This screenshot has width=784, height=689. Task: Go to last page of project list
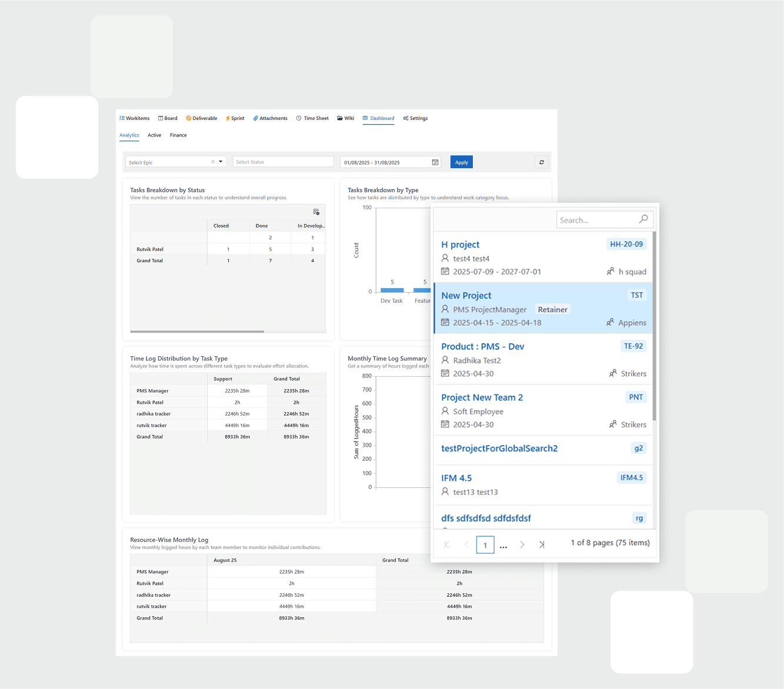pos(542,545)
